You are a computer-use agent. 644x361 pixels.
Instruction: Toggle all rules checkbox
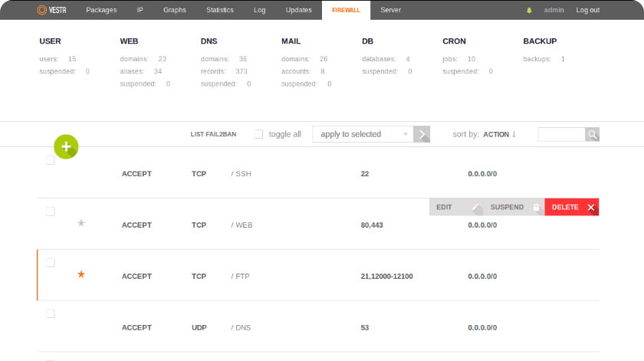coord(259,134)
